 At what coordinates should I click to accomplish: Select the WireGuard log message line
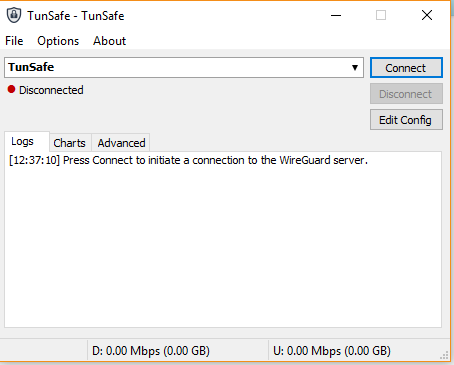(x=188, y=160)
